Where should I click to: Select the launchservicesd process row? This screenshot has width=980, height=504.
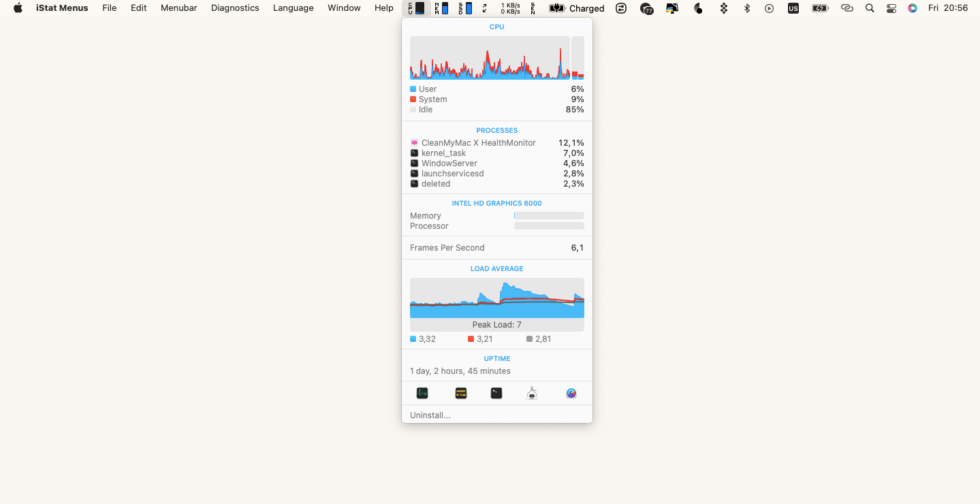[497, 174]
